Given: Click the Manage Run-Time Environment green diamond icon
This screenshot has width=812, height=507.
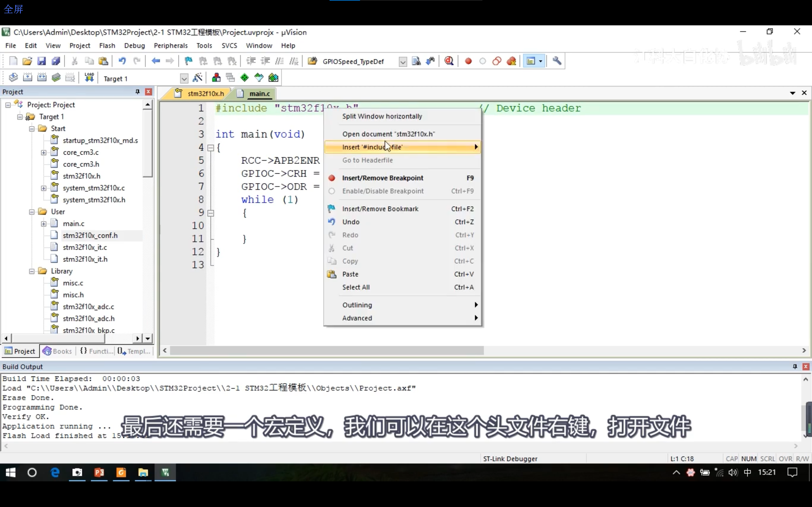Looking at the screenshot, I should [245, 78].
